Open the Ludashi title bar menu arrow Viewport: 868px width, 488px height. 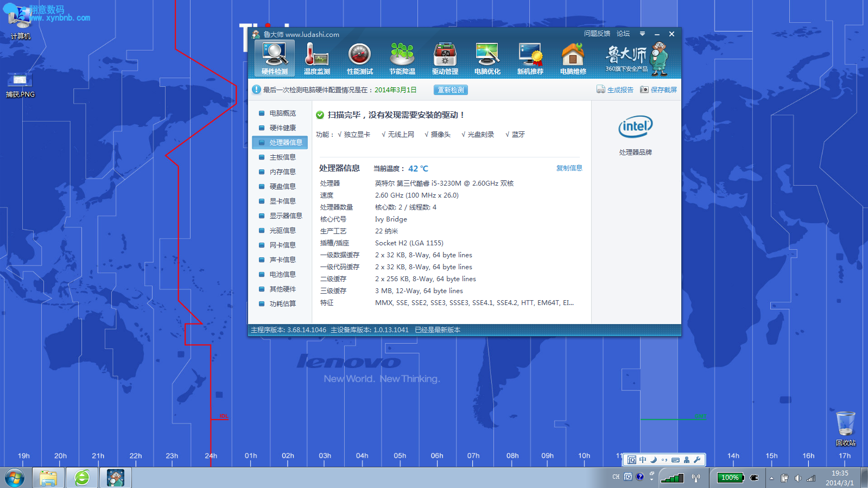[x=642, y=34]
